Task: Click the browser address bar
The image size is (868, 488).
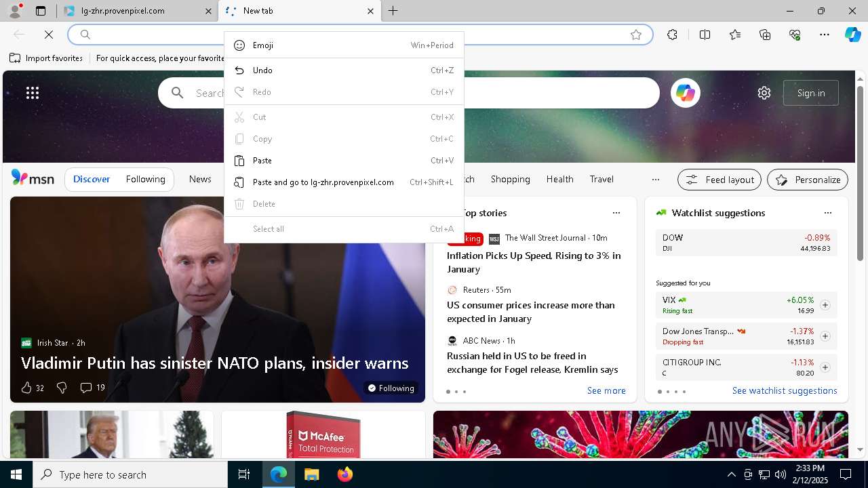Action: pyautogui.click(x=359, y=35)
